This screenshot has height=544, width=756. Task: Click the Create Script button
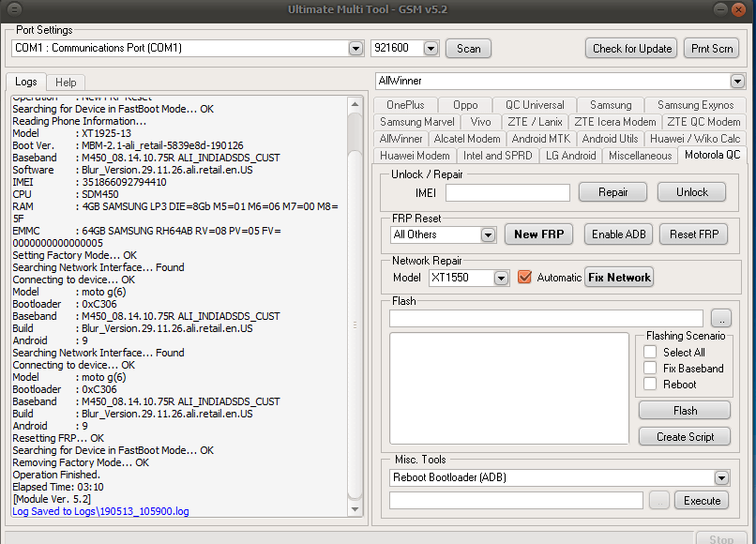tap(685, 437)
